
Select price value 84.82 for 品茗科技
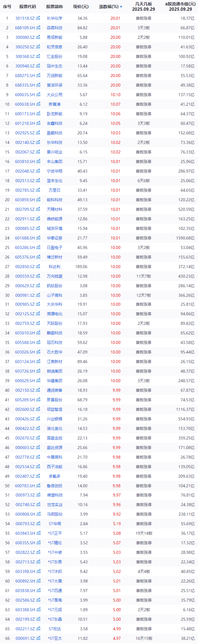pos(82,28)
